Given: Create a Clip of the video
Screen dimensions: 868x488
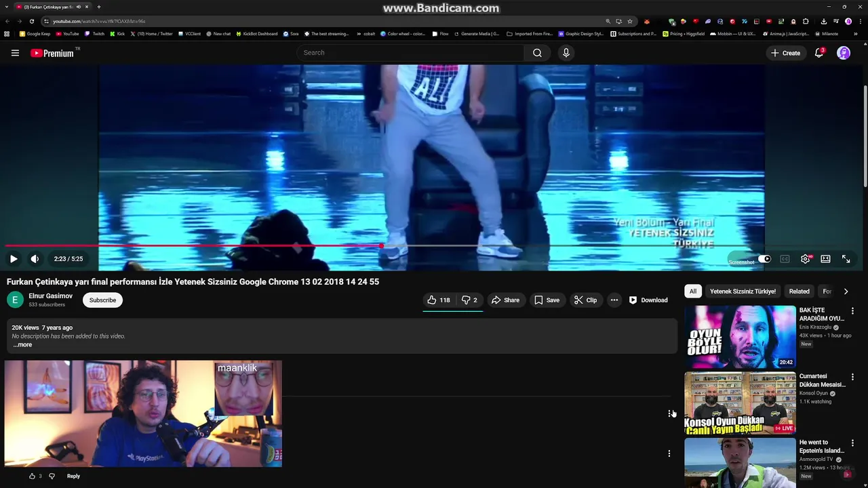Looking at the screenshot, I should click(x=585, y=300).
